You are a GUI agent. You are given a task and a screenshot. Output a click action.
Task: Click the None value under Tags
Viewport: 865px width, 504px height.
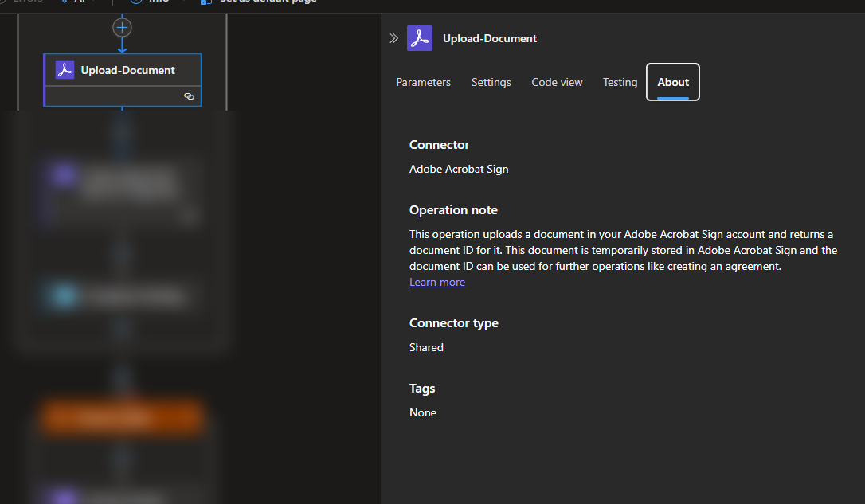423,413
